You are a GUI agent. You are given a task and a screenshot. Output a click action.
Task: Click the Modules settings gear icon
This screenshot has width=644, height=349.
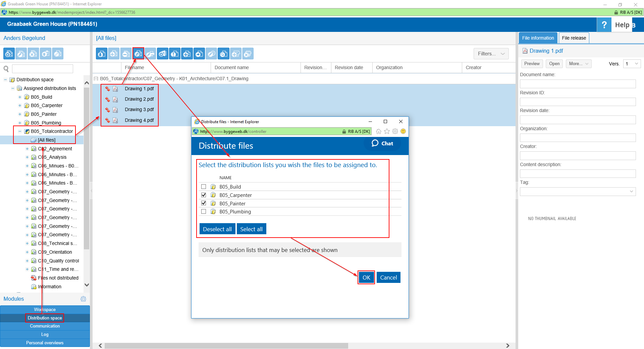click(83, 299)
